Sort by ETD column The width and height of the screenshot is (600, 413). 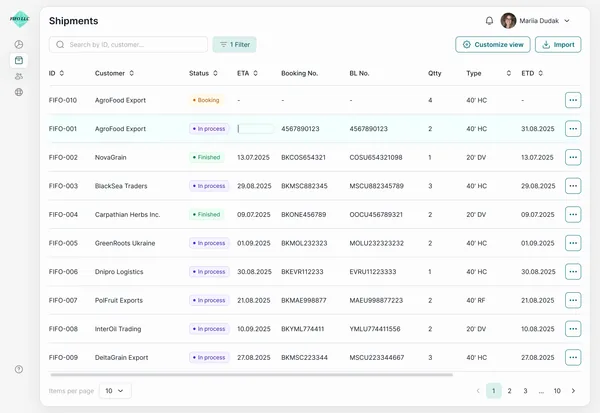coord(540,73)
